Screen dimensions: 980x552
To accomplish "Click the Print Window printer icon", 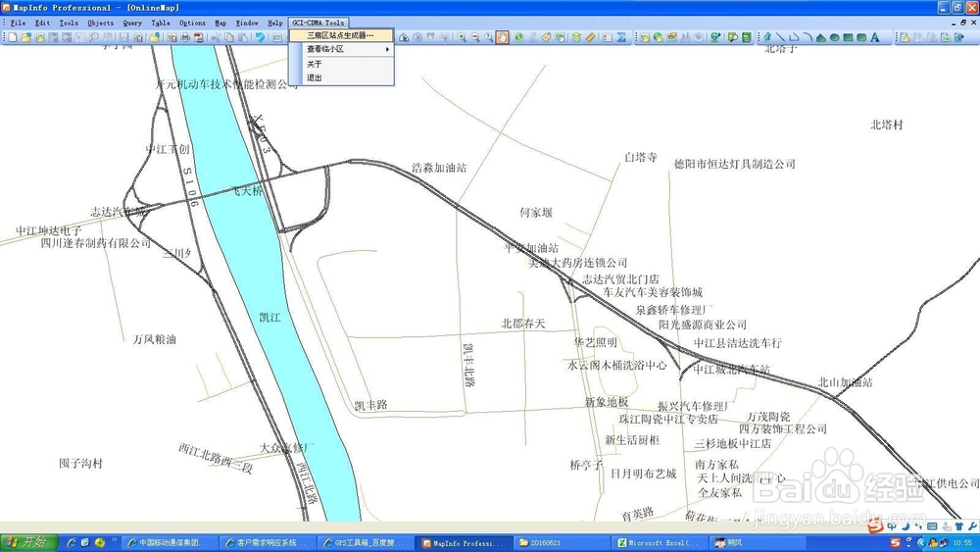I will 185,37.
